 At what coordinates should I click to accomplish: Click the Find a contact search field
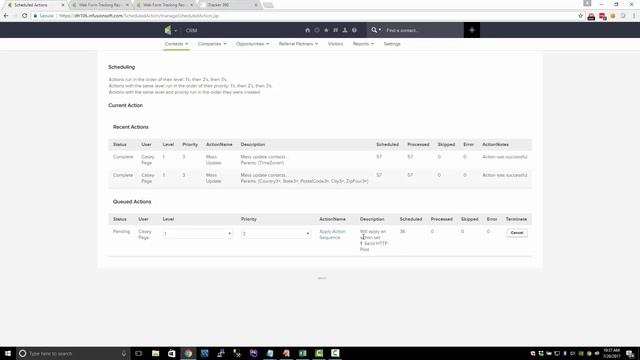pyautogui.click(x=423, y=30)
